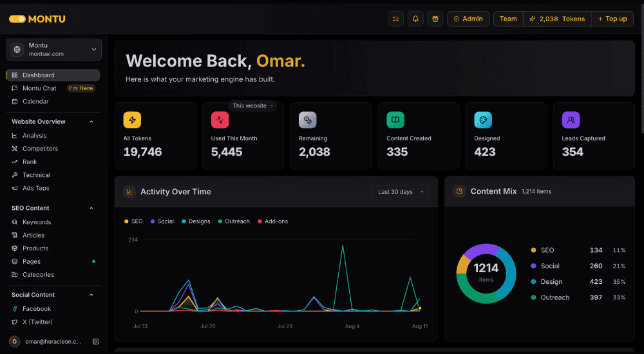Click the Designed palette icon
Screen dimensions: 644x354
483,120
